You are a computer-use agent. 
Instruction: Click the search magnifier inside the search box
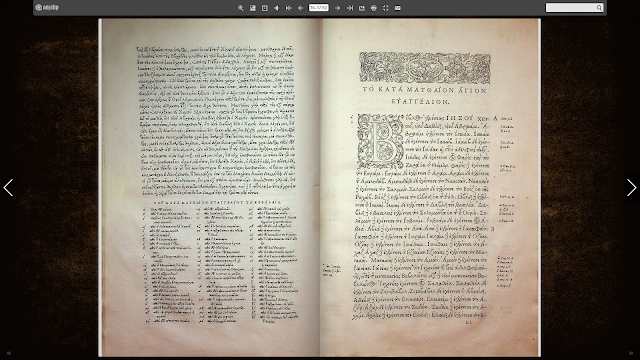pyautogui.click(x=599, y=7)
